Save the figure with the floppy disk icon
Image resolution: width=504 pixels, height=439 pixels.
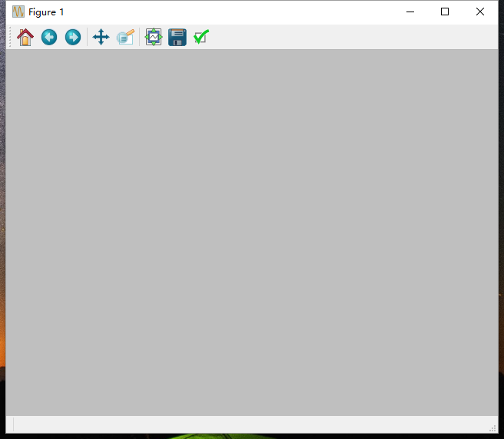tap(177, 38)
